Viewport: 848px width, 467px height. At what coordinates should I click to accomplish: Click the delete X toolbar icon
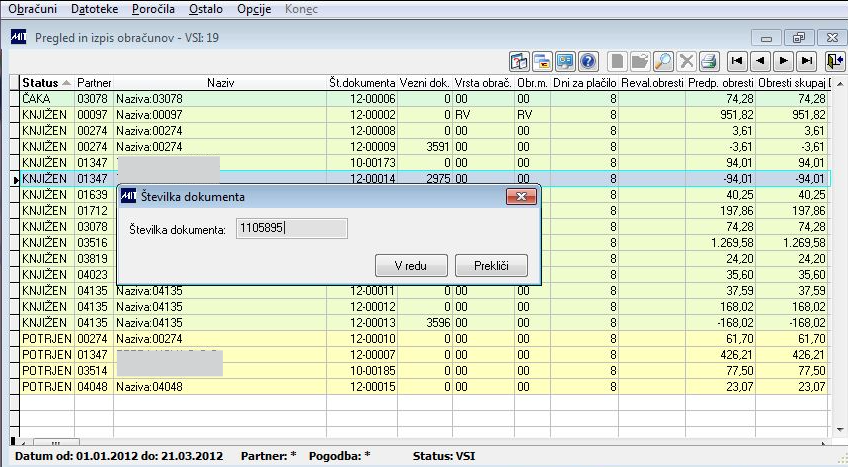pyautogui.click(x=686, y=60)
